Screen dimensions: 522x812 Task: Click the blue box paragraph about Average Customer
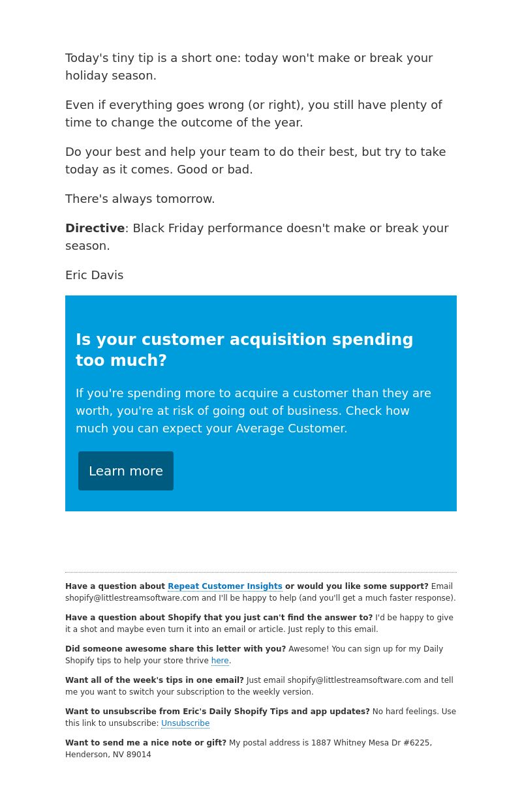coord(253,411)
